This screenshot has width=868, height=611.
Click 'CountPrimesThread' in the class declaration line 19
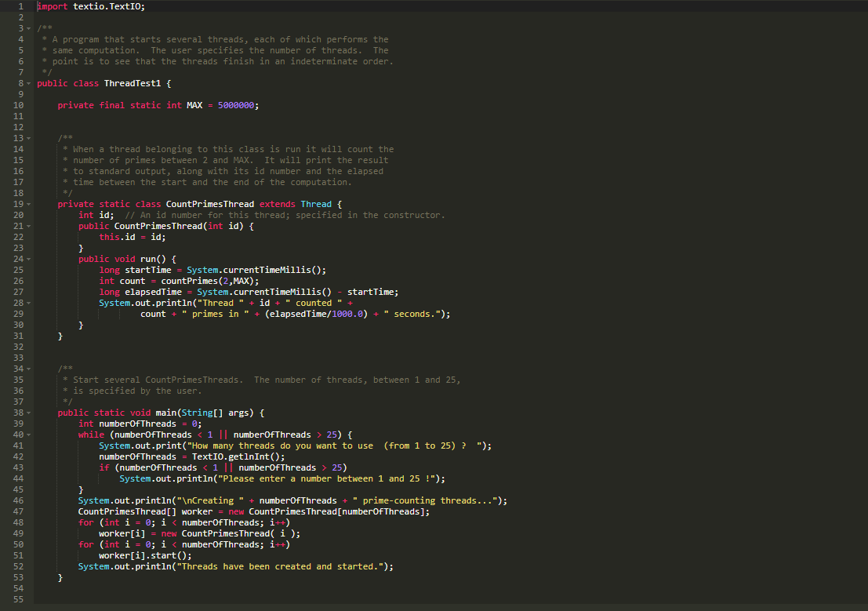coord(210,204)
